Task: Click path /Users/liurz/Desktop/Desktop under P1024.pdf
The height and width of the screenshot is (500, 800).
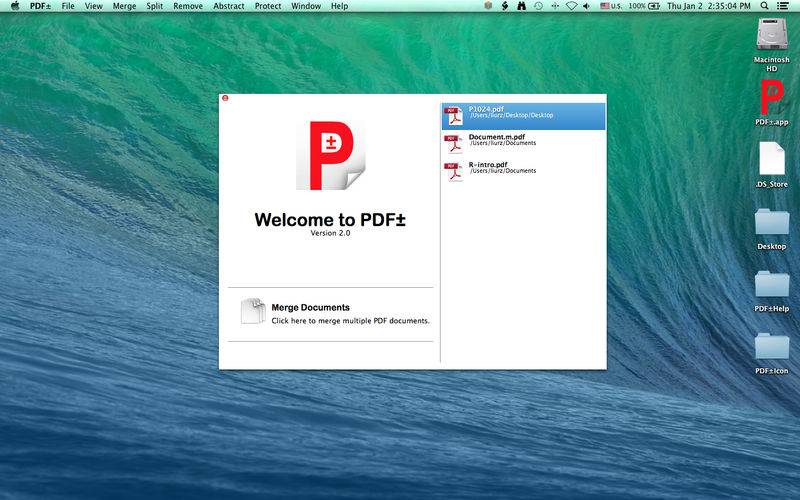Action: pyautogui.click(x=511, y=115)
